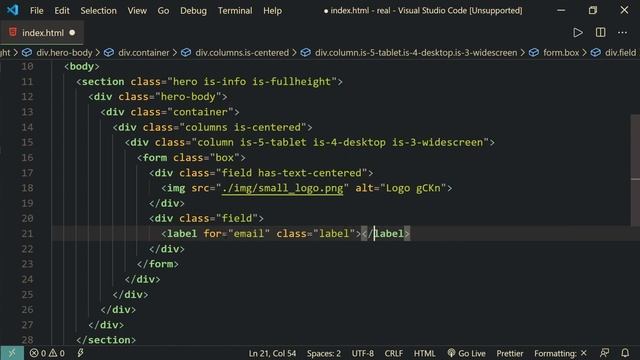Viewport: 640px width, 360px height.
Task: Open the Selection menu
Action: (x=98, y=11)
